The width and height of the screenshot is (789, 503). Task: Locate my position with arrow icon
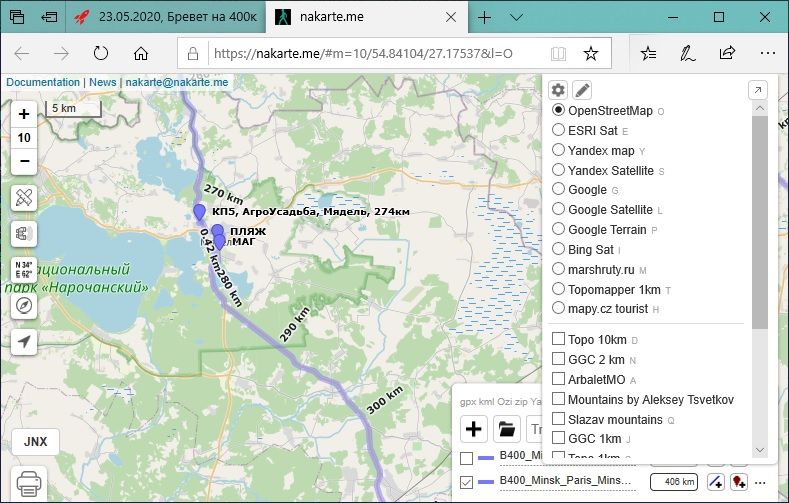(24, 341)
